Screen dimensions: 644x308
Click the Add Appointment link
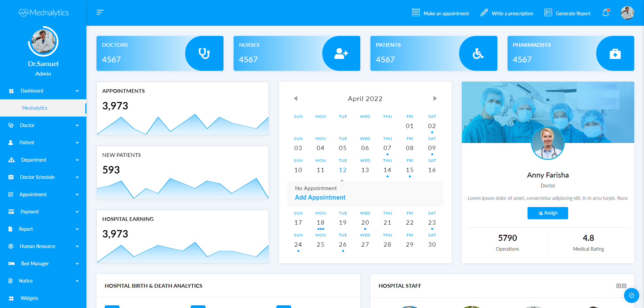(320, 198)
